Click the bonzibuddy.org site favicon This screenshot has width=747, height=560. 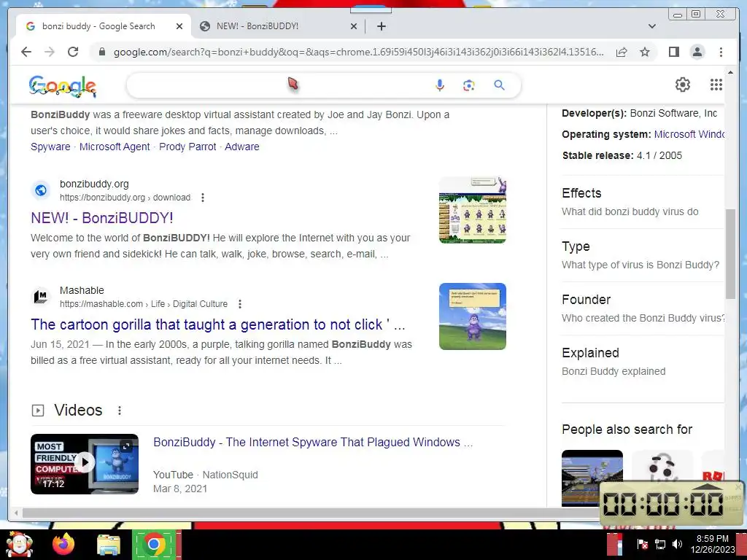tap(41, 190)
